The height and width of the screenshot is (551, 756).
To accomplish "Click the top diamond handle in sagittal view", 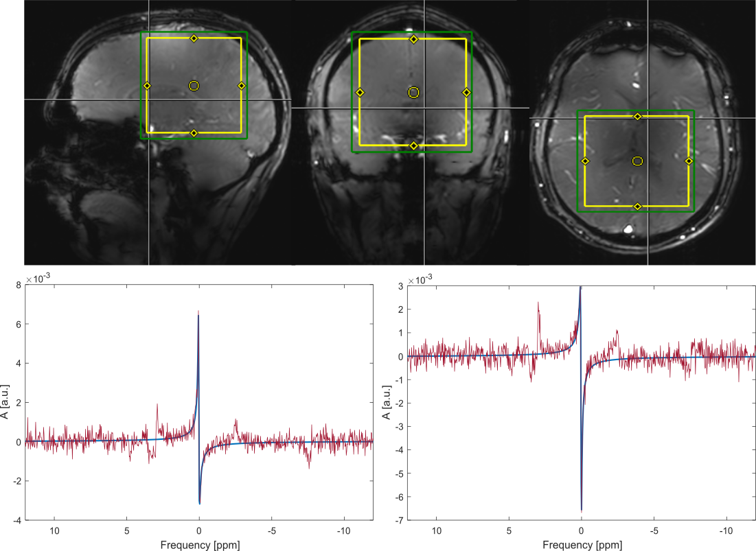I will 194,38.
